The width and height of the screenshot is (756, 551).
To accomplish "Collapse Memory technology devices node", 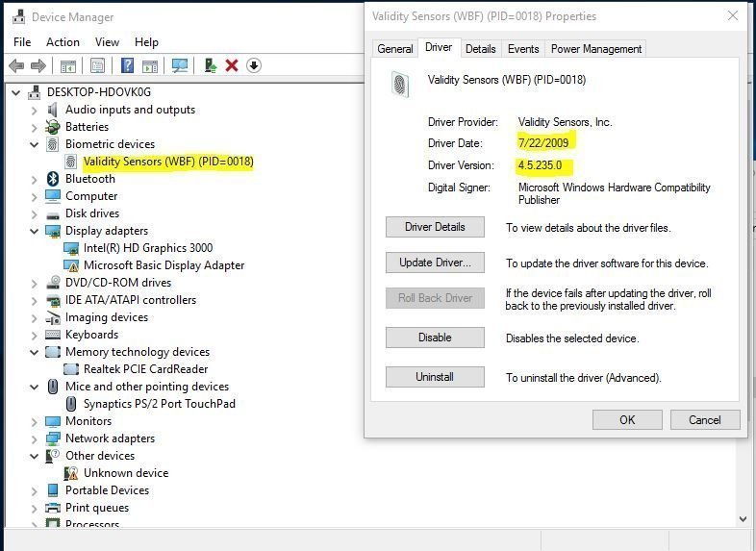I will click(34, 352).
